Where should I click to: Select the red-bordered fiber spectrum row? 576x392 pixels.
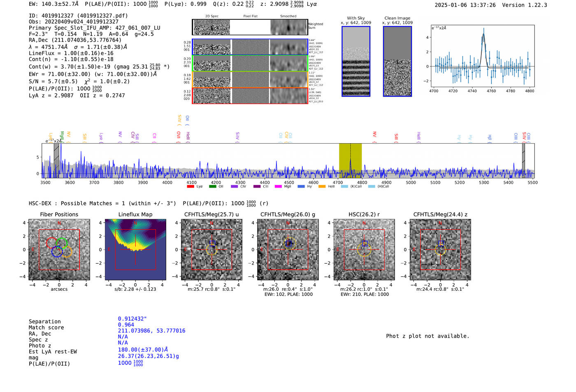pyautogui.click(x=250, y=95)
